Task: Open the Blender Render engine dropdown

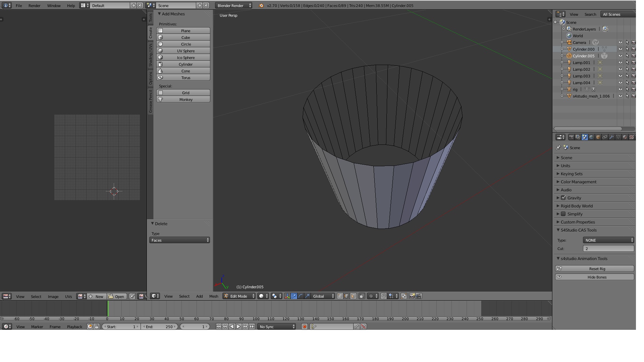Action: 234,5
